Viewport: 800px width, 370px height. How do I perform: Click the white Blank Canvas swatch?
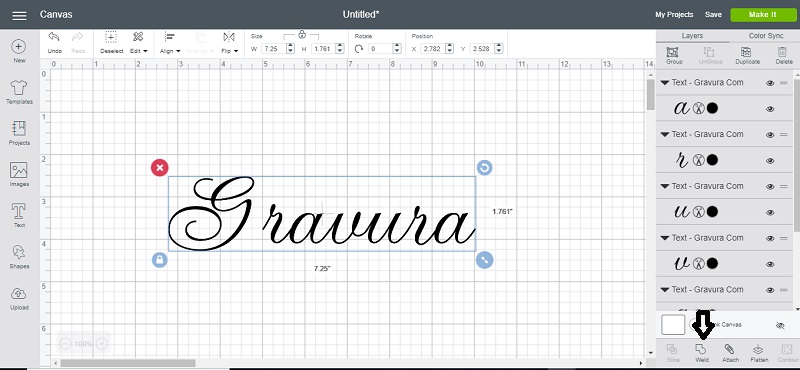pos(673,325)
